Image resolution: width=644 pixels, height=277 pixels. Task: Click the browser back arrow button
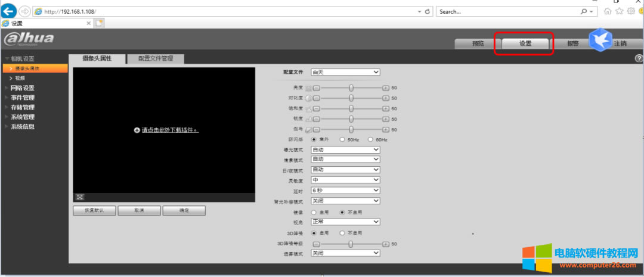10,11
